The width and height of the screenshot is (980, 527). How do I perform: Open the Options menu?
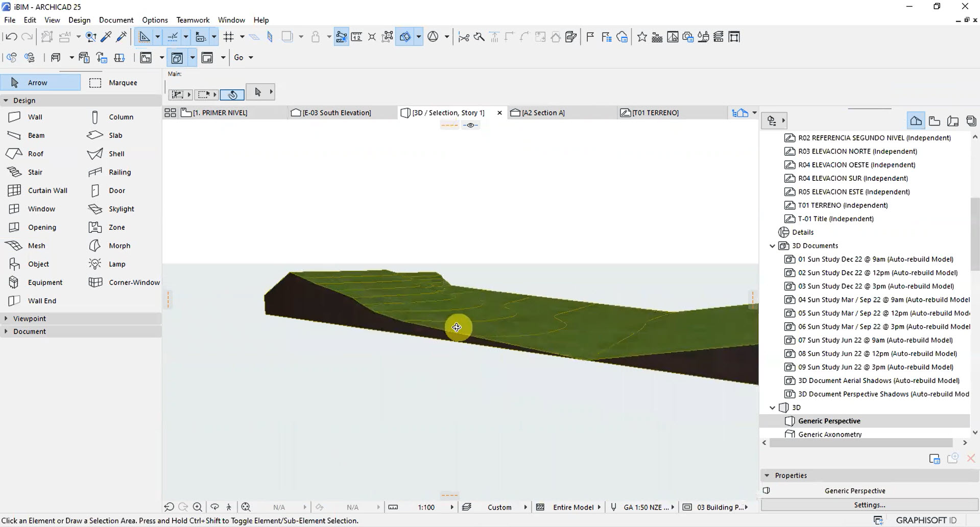tap(155, 20)
